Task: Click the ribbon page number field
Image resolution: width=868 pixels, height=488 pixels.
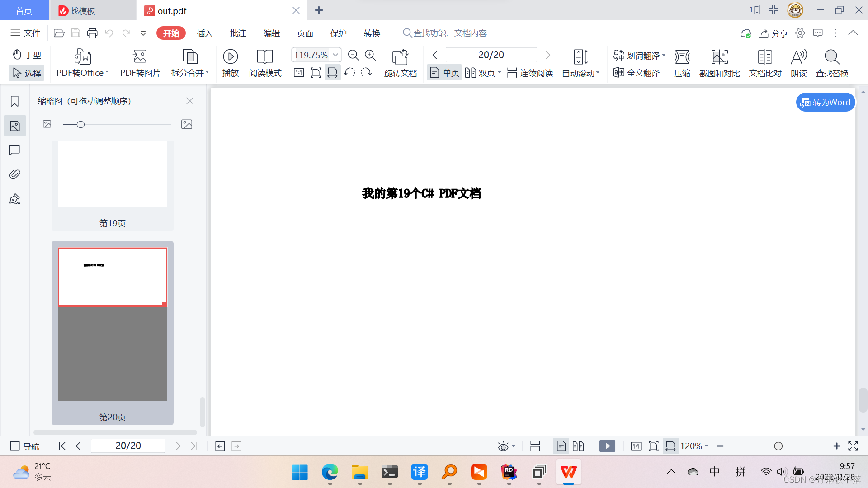Action: pyautogui.click(x=491, y=55)
